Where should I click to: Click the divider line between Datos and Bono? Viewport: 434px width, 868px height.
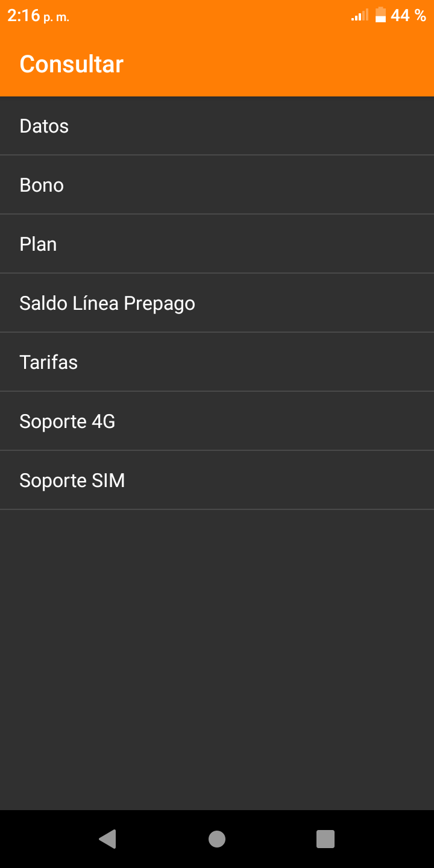217,155
